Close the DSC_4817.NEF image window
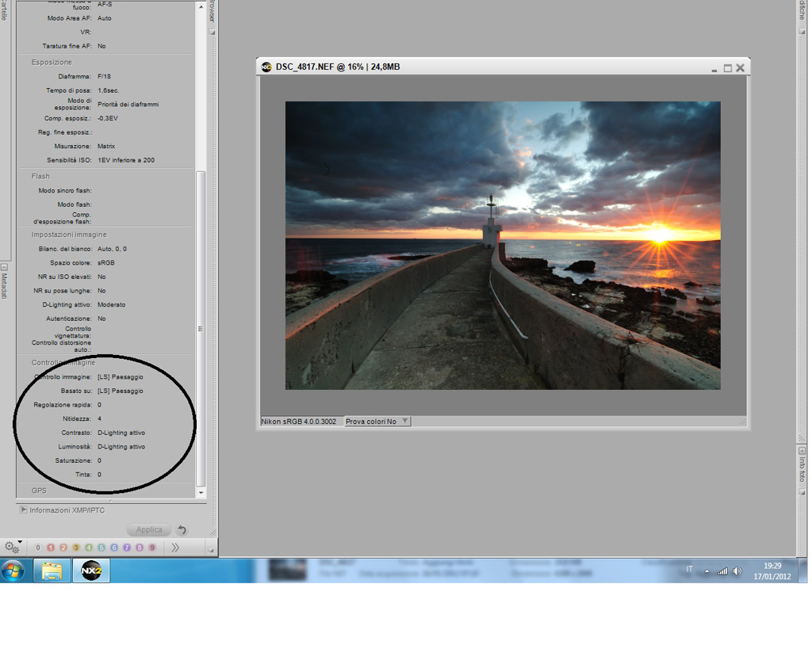Image resolution: width=812 pixels, height=649 pixels. point(741,68)
